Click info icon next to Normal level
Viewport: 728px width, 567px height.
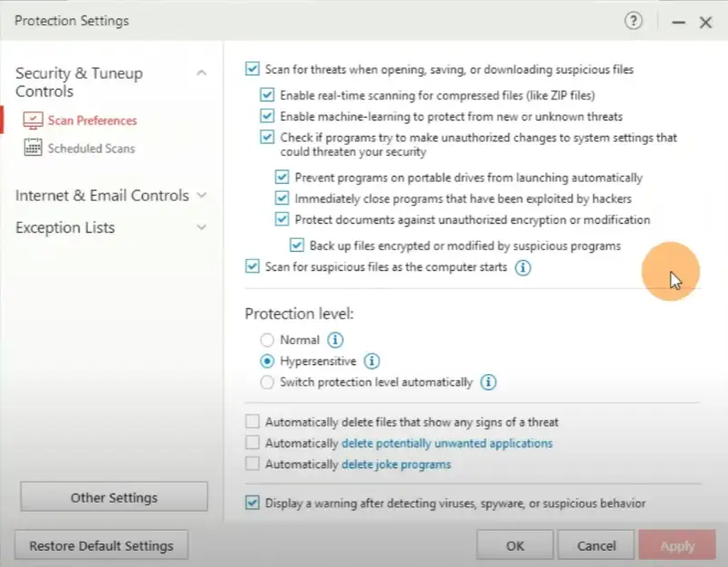[x=335, y=341]
